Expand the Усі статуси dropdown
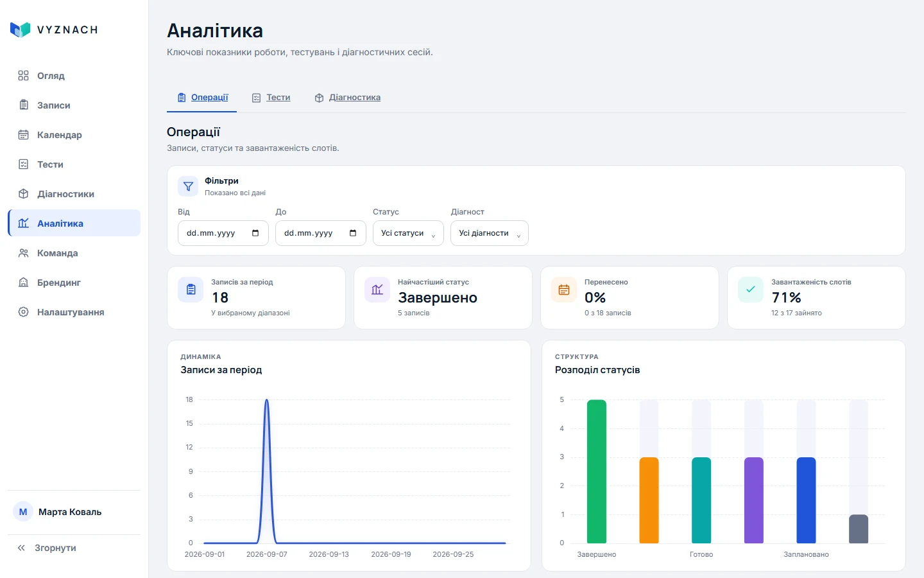 point(408,233)
